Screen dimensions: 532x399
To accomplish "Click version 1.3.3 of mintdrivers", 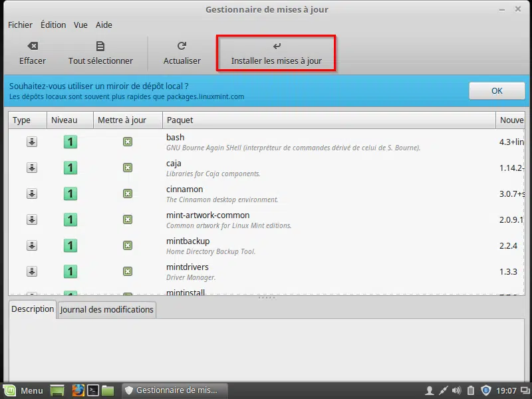I will (508, 271).
